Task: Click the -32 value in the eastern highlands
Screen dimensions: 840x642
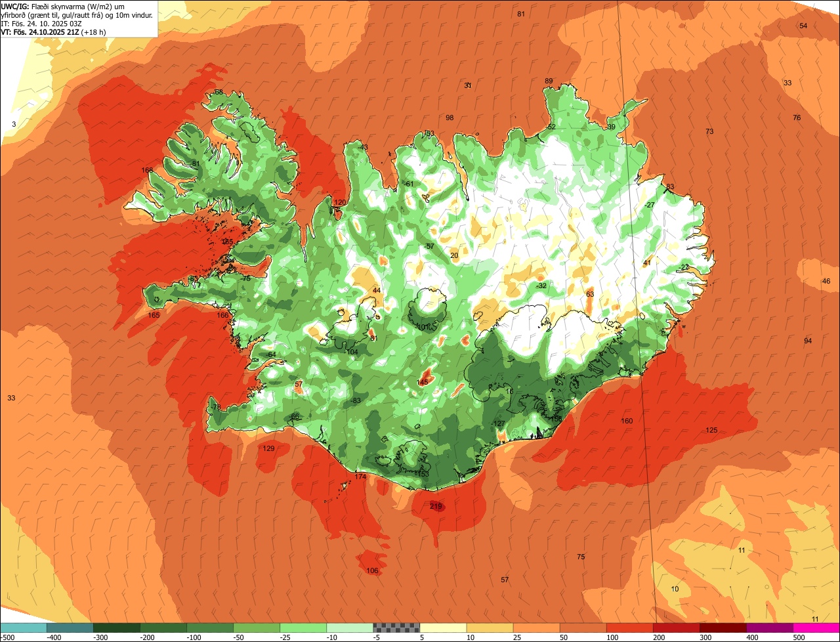Action: pyautogui.click(x=541, y=286)
